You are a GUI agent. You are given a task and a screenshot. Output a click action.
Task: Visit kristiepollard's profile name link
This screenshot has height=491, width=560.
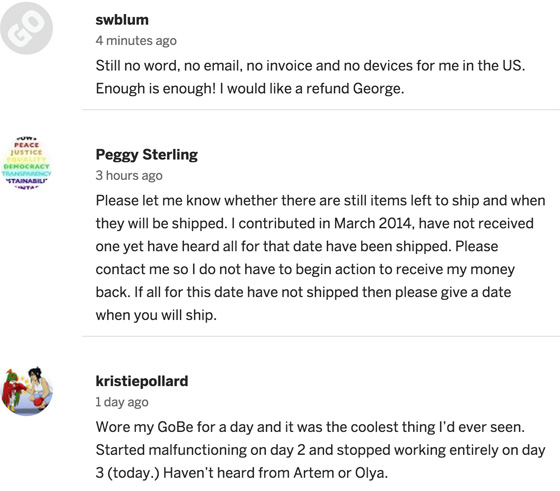tap(142, 381)
